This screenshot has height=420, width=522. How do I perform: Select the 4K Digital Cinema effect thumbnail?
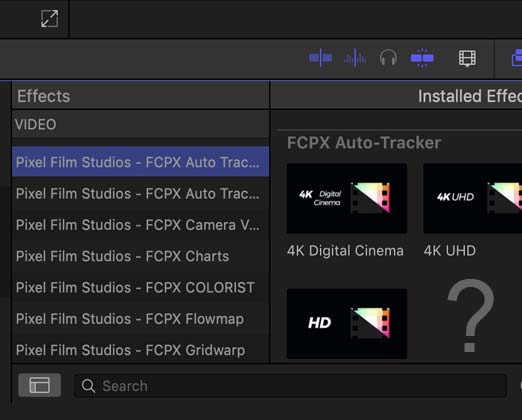pyautogui.click(x=347, y=198)
